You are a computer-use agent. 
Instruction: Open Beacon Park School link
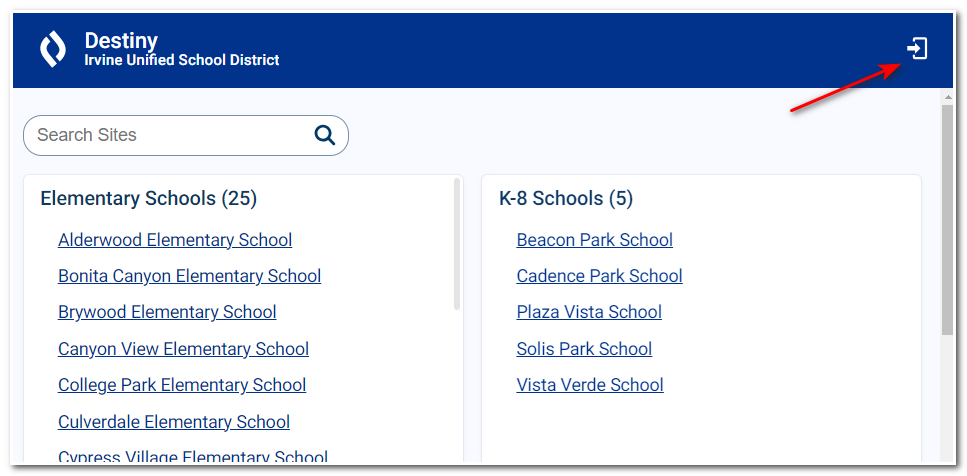595,240
